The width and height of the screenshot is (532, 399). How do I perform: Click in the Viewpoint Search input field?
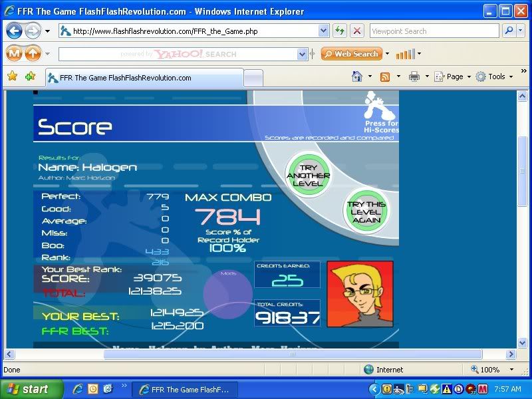point(434,31)
